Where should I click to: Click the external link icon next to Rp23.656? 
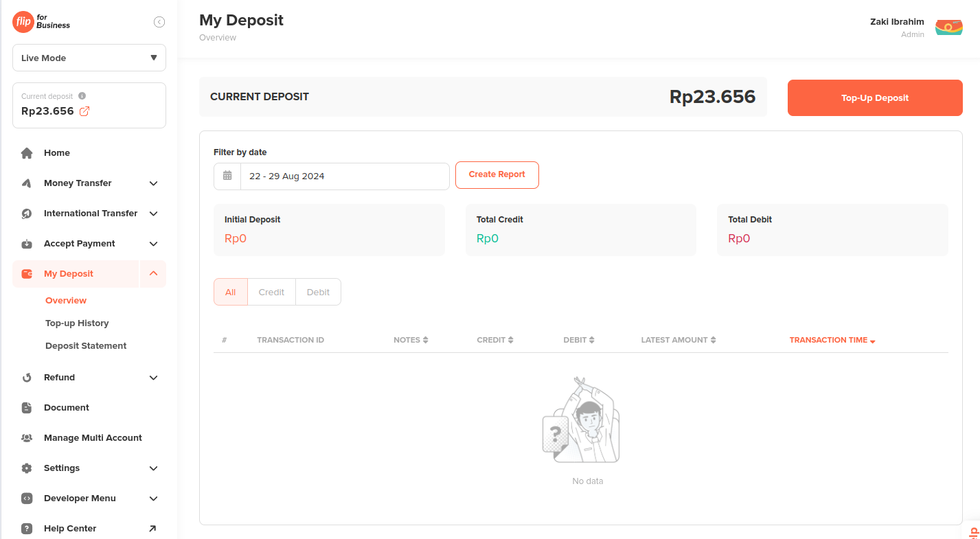pos(84,111)
